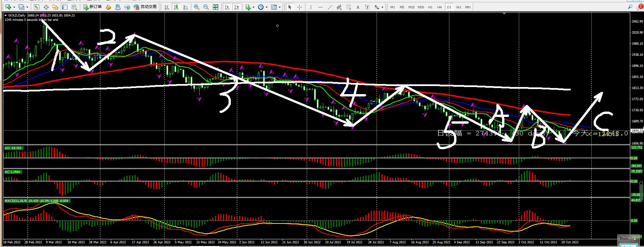Expand the chart profiles dropdown arrow

[27, 7]
